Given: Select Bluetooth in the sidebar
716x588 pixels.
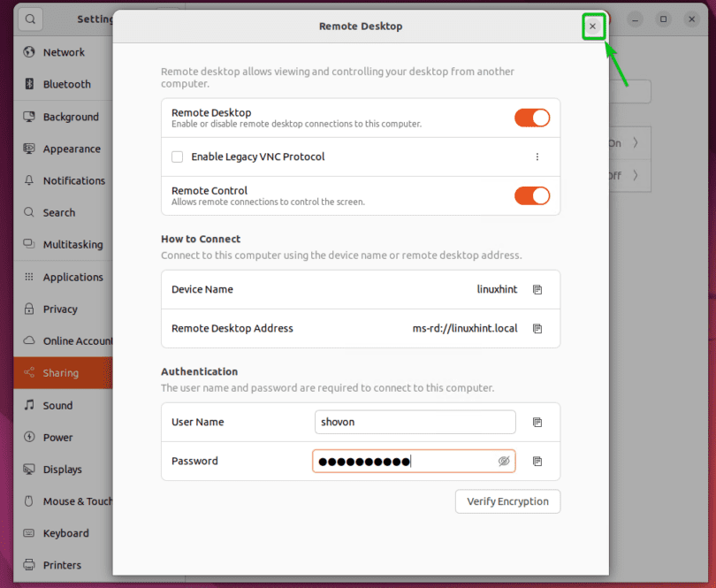Looking at the screenshot, I should (66, 84).
